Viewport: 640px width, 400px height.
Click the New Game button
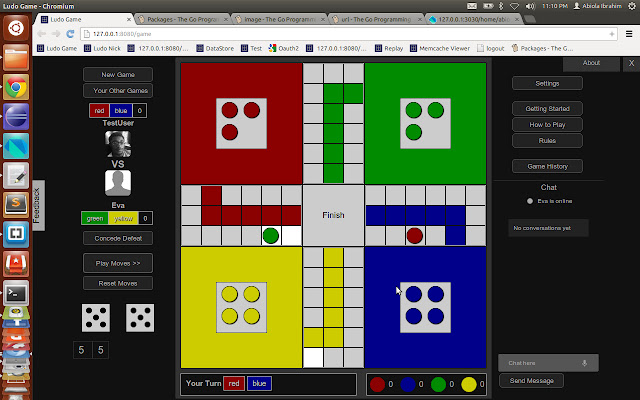point(118,75)
